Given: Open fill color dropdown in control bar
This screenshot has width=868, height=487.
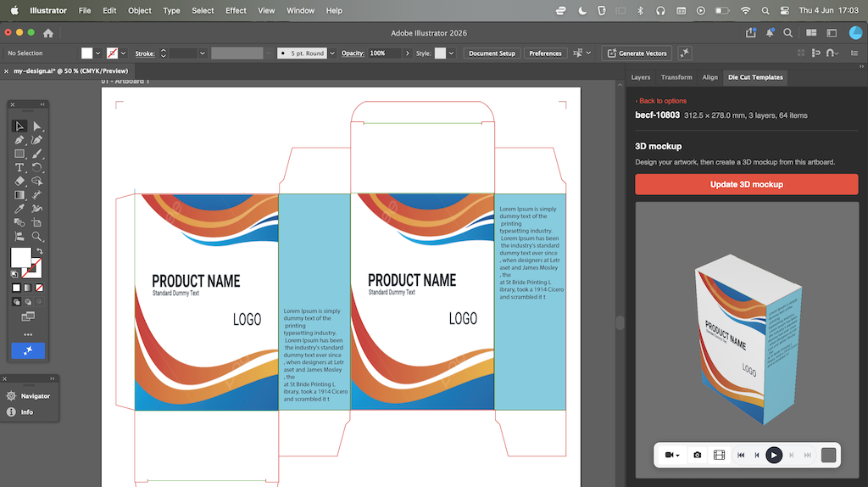Looking at the screenshot, I should pyautogui.click(x=98, y=53).
